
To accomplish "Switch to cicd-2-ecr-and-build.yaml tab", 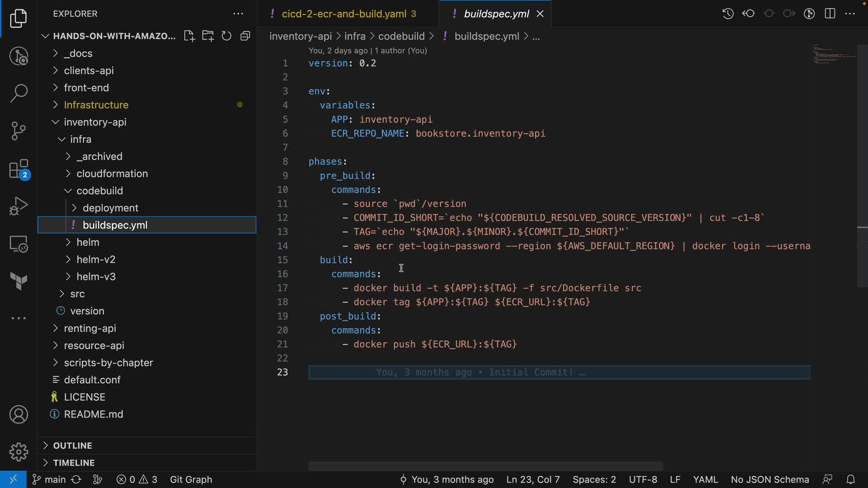I will pyautogui.click(x=344, y=14).
